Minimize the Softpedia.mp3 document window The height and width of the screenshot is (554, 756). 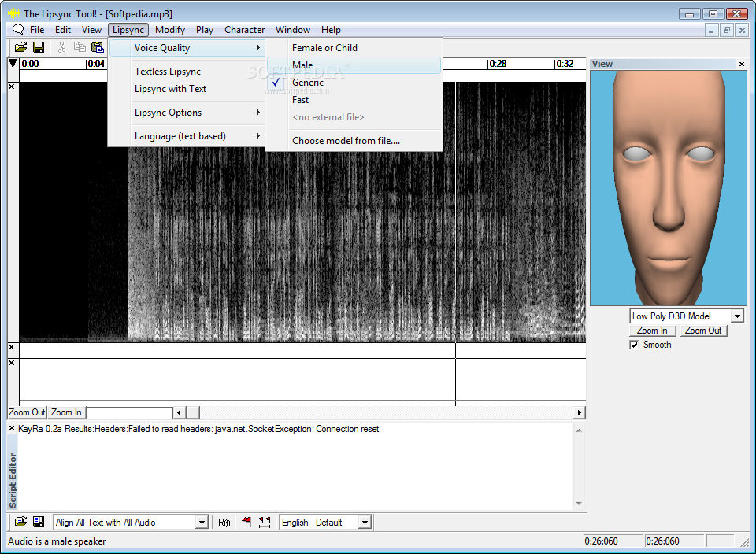click(x=711, y=31)
